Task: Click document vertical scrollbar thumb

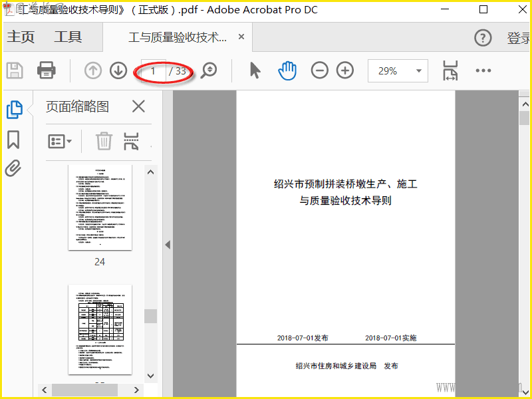Action: point(525,118)
